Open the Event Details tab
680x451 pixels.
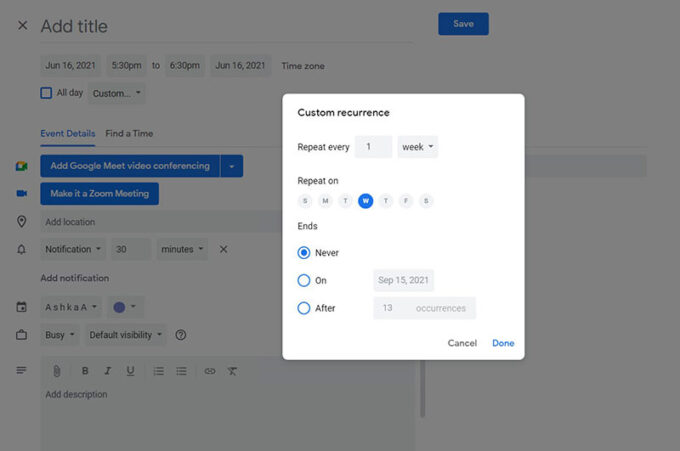pos(67,133)
